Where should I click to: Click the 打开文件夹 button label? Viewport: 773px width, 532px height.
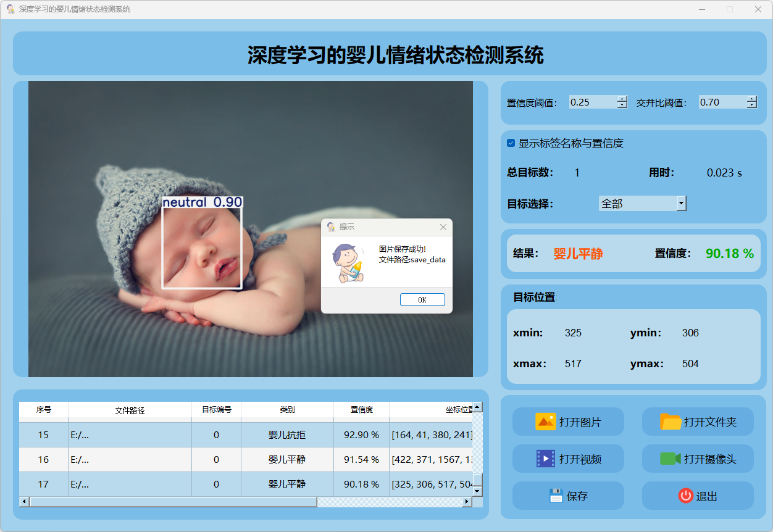(710, 423)
